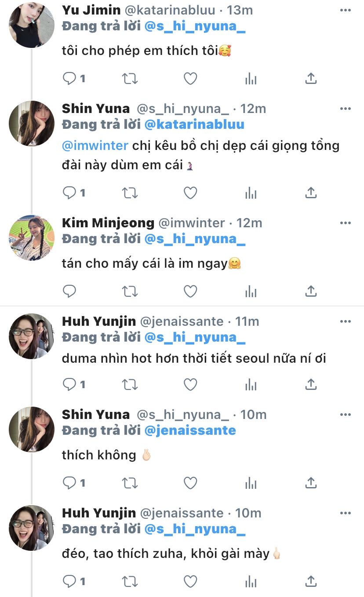This screenshot has height=597, width=364.
Task: Open more options on Yu Jimin's tweet
Action: point(346,10)
